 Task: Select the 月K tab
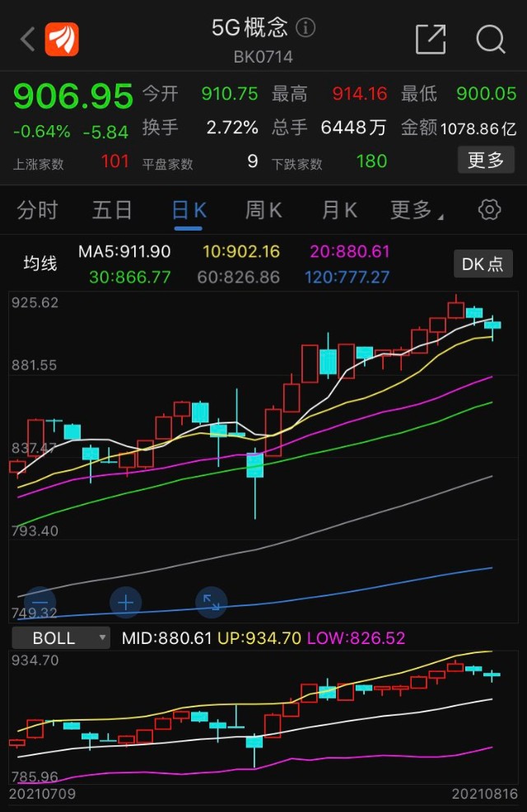[x=339, y=210]
